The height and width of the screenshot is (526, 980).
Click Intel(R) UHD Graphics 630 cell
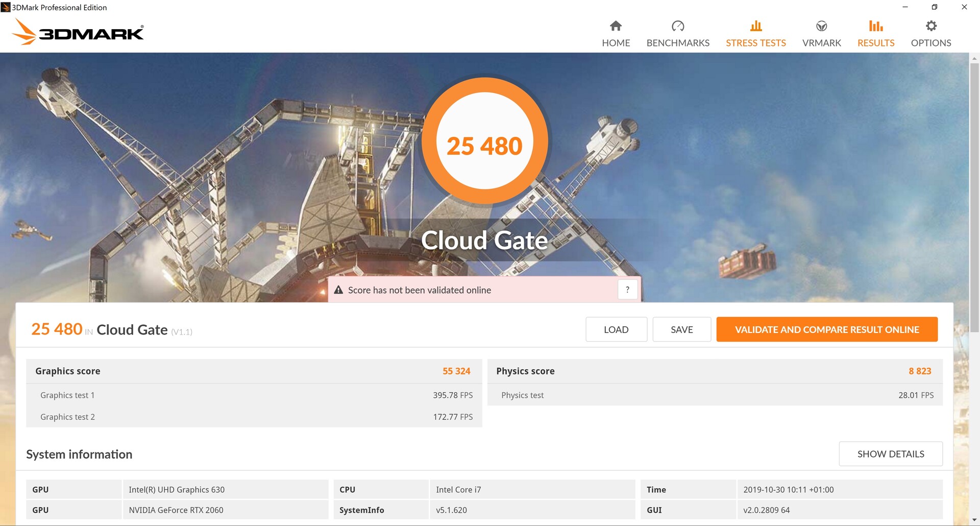226,489
